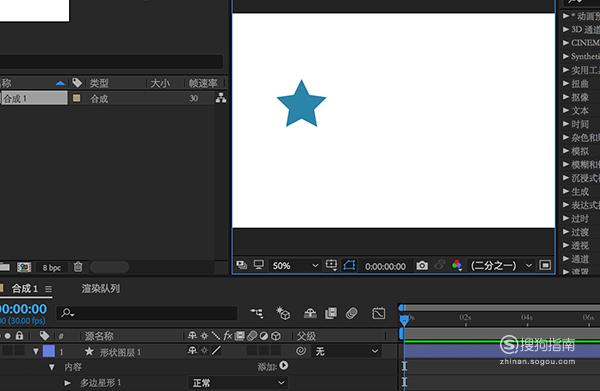Click the Draft 3D icon in timeline toolbar
This screenshot has width=600, height=391.
click(283, 313)
